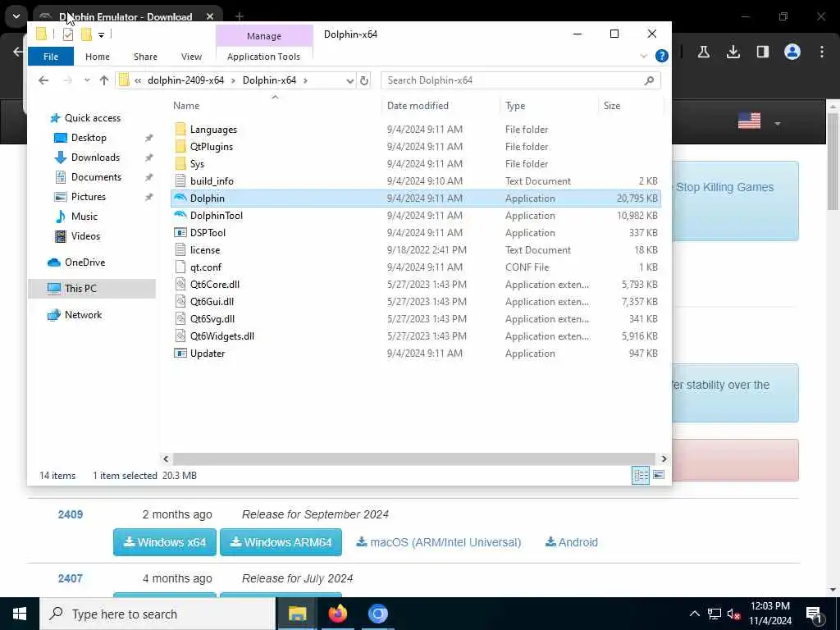Go up one folder level
This screenshot has width=840, height=630.
[104, 80]
